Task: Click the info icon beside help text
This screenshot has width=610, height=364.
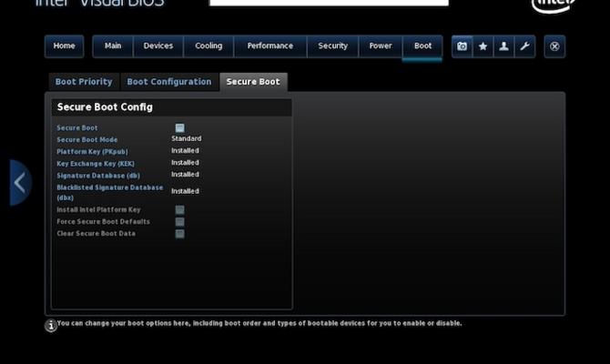Action: 51,325
